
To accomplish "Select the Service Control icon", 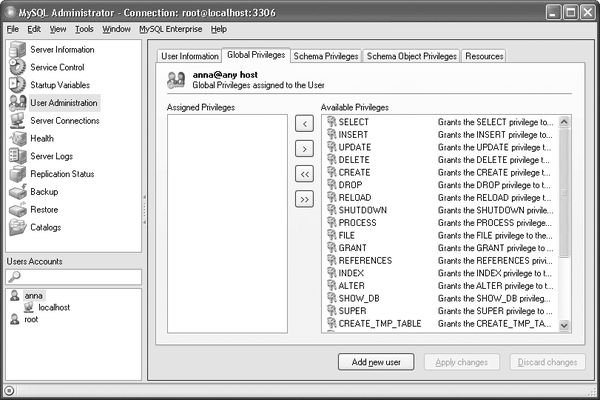I will [x=17, y=67].
